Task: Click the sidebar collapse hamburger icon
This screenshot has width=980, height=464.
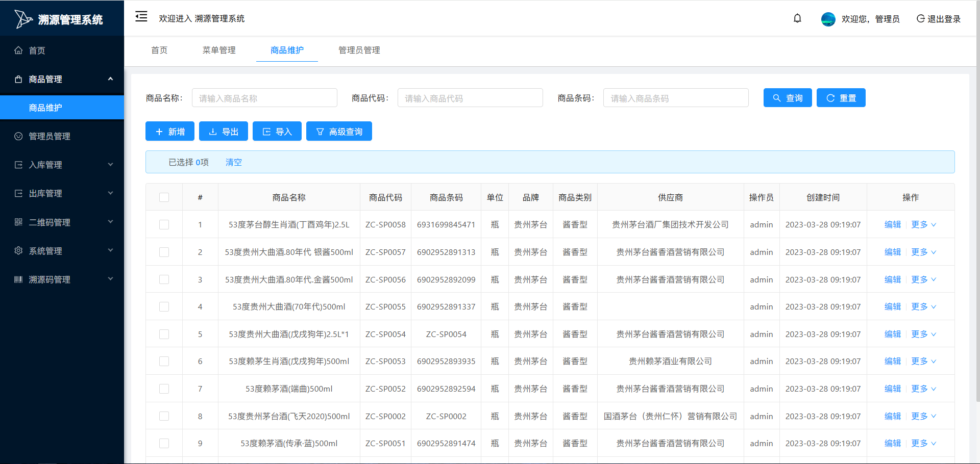Action: (141, 17)
